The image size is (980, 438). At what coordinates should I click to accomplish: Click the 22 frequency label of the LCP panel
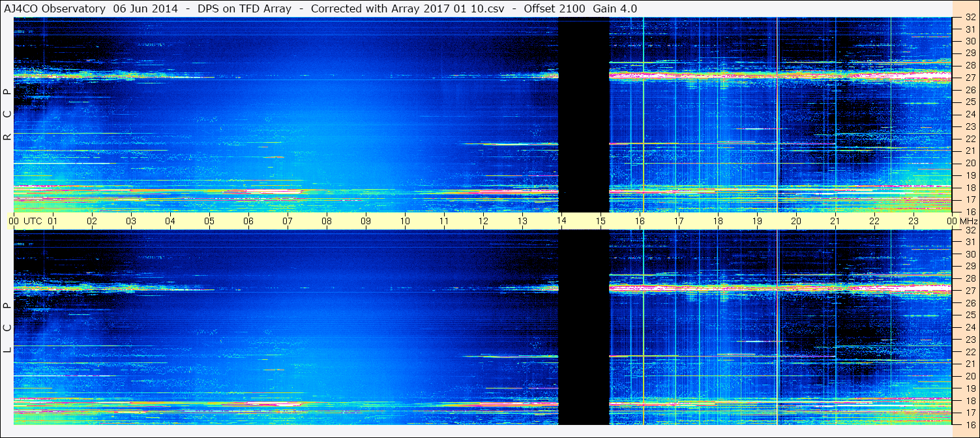click(970, 351)
